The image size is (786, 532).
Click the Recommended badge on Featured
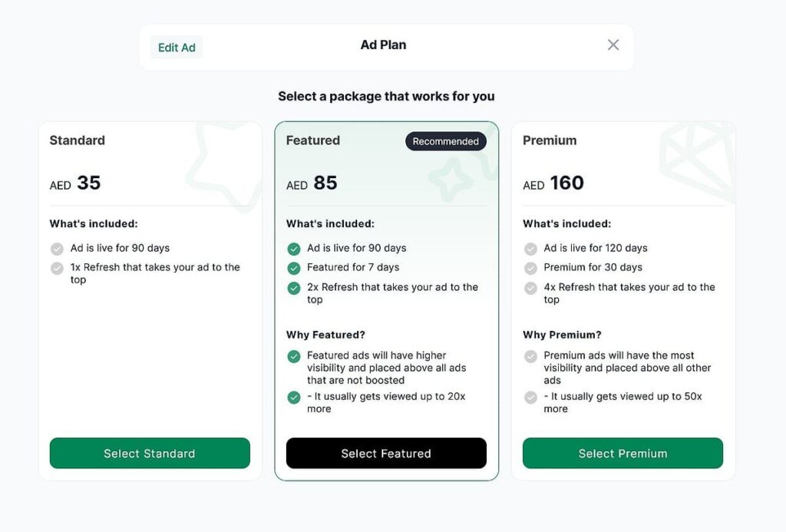pyautogui.click(x=445, y=141)
